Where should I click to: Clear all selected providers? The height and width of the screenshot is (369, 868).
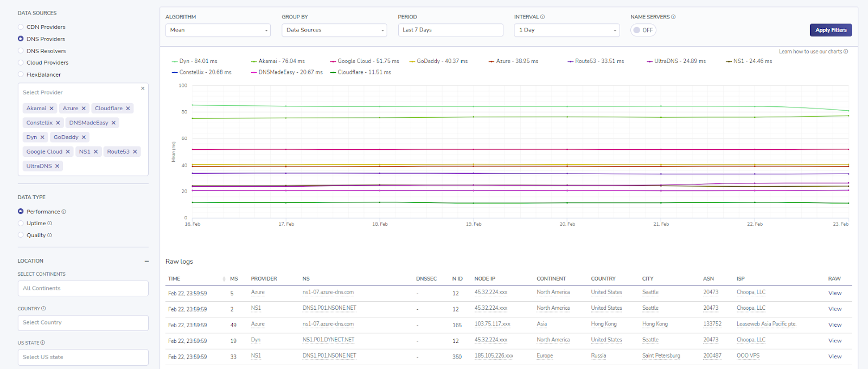coord(143,88)
